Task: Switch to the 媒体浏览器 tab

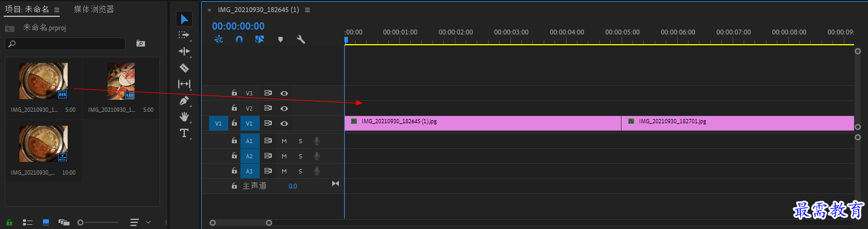Action: pos(94,10)
